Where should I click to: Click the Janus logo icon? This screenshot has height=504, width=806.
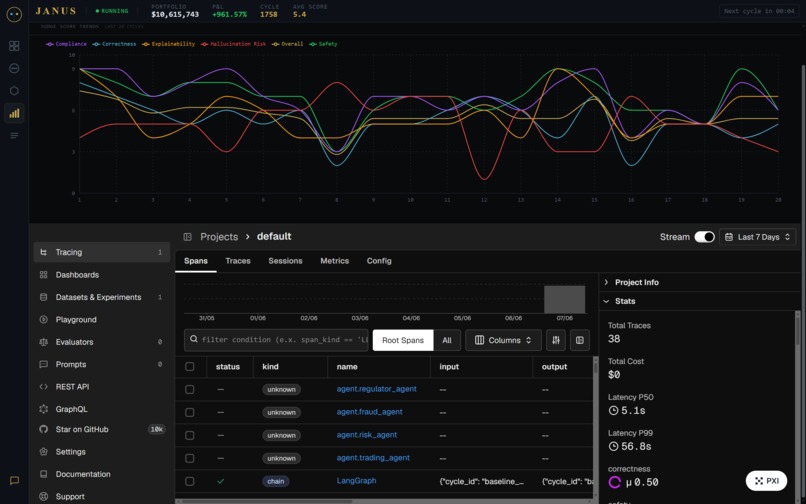click(x=14, y=14)
